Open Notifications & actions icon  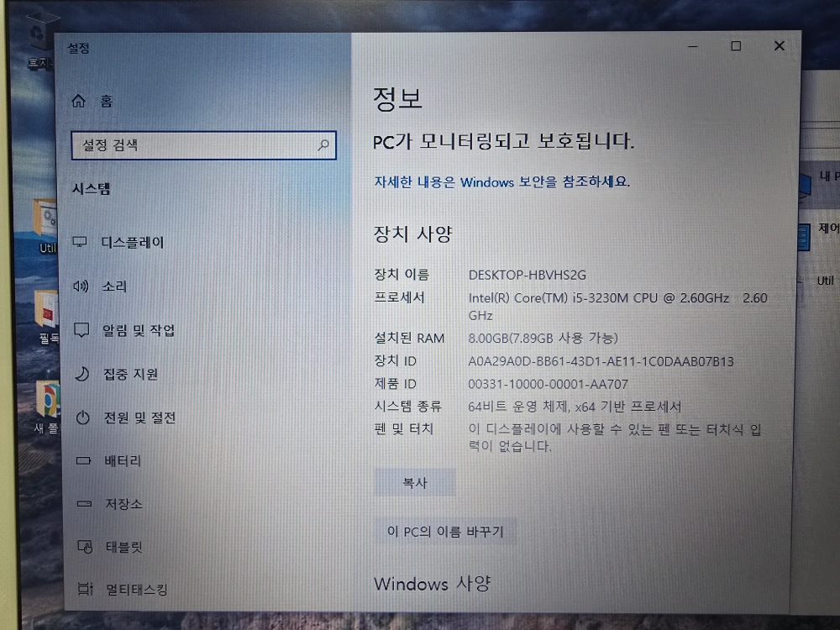pyautogui.click(x=81, y=330)
